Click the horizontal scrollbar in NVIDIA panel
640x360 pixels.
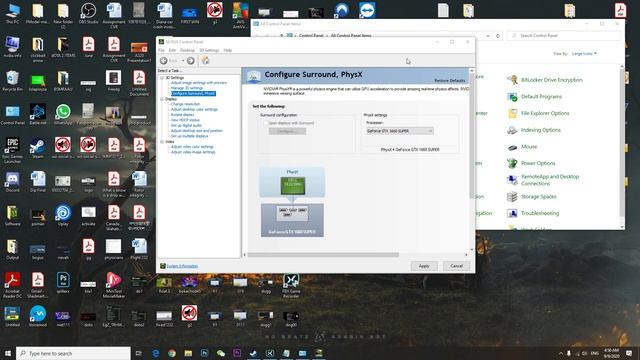323,255
